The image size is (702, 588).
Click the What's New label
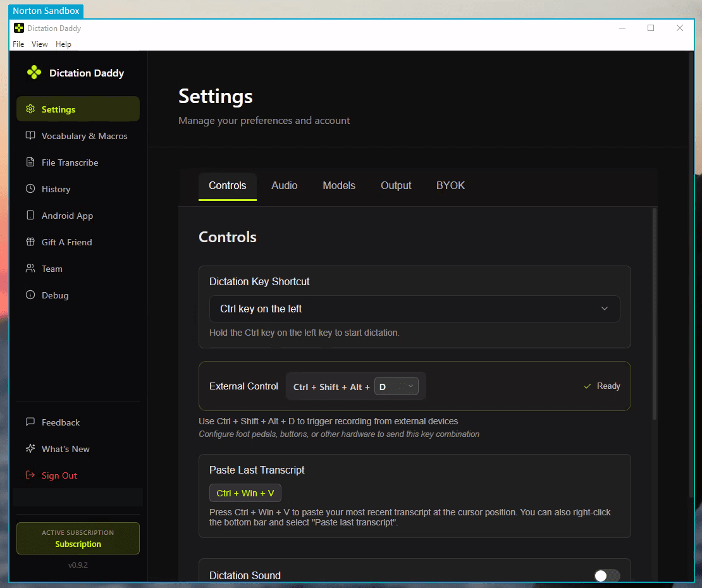65,448
